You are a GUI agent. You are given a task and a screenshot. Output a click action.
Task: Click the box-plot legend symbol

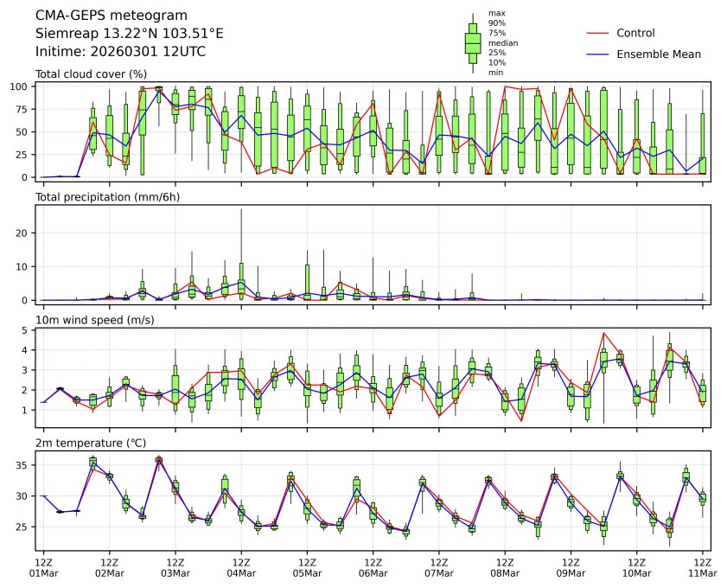point(472,43)
